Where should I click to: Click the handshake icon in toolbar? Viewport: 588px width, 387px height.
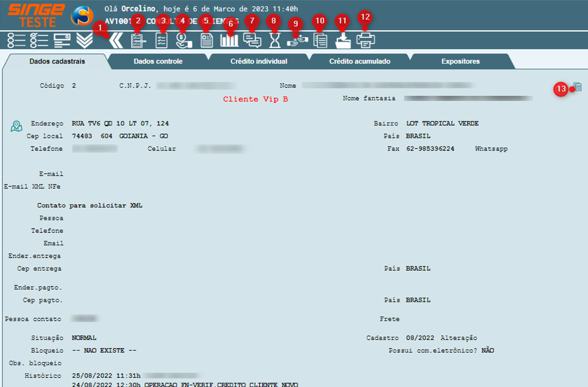pyautogui.click(x=297, y=40)
